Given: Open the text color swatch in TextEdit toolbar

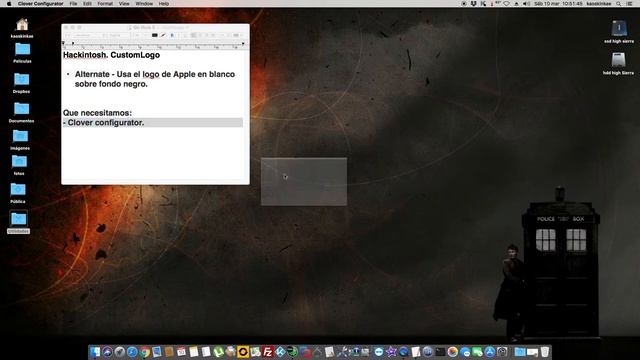Looking at the screenshot, I should [155, 36].
